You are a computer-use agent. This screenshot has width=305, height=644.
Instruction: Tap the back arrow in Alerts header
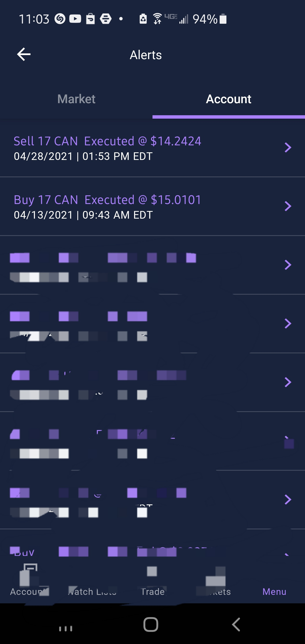click(x=24, y=54)
